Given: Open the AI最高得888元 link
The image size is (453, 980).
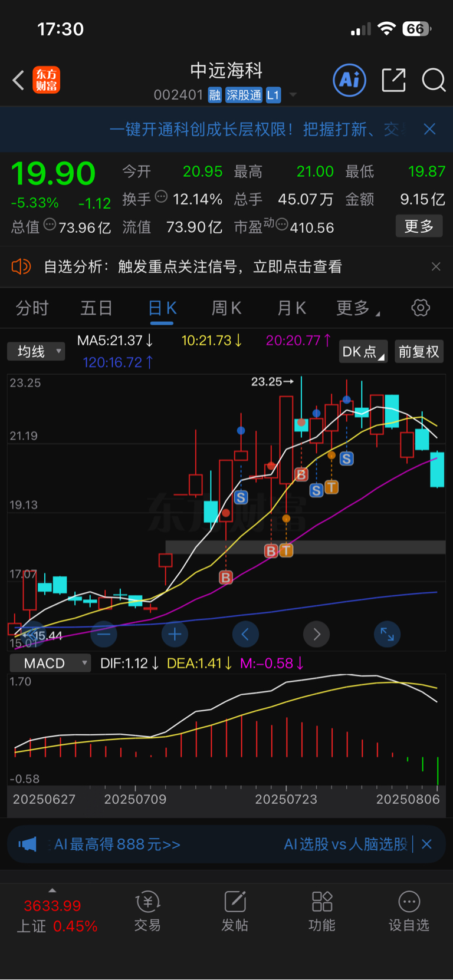Looking at the screenshot, I should (x=117, y=844).
